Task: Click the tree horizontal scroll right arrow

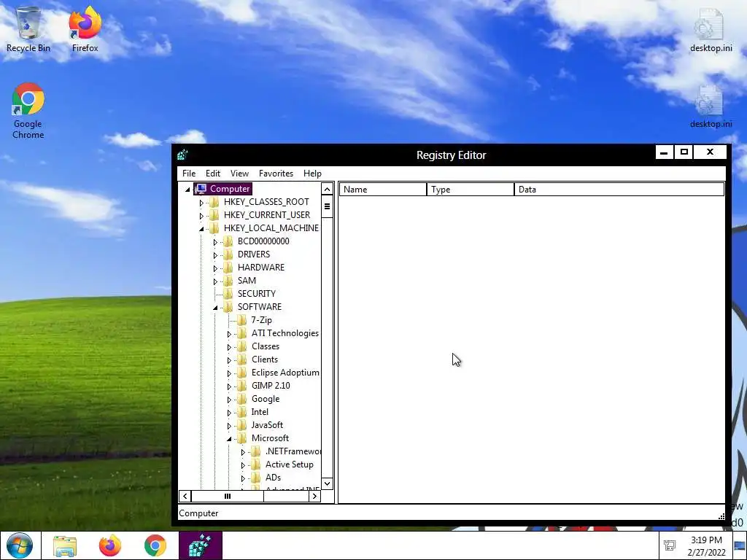Action: pyautogui.click(x=314, y=496)
